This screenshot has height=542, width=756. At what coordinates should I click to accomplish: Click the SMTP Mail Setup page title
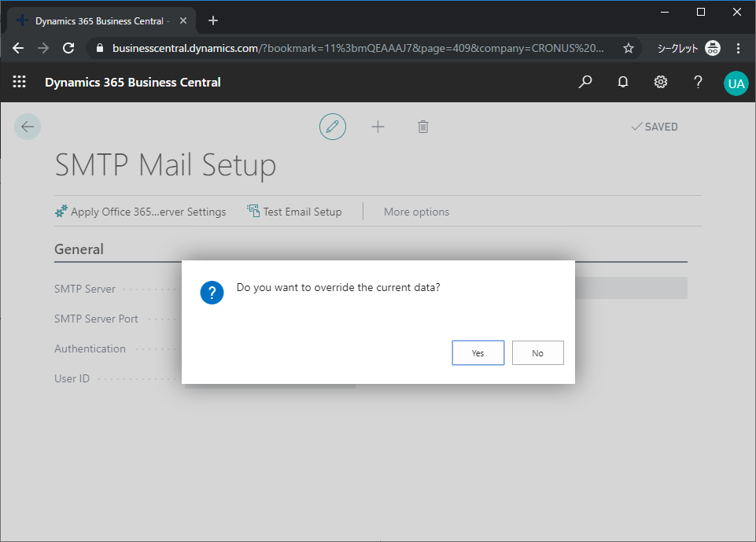click(165, 165)
